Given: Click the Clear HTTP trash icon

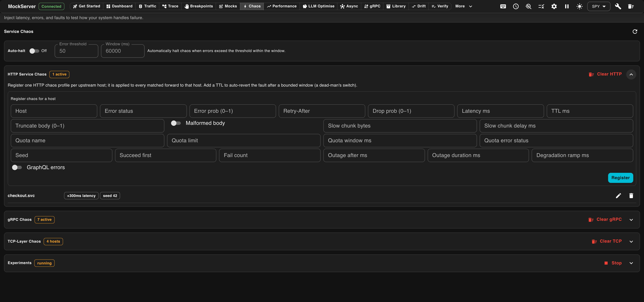Looking at the screenshot, I should 591,74.
